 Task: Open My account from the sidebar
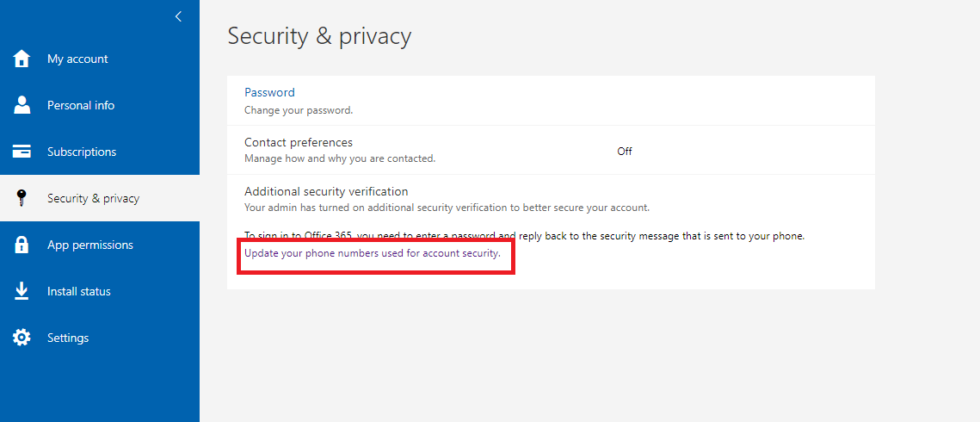77,59
